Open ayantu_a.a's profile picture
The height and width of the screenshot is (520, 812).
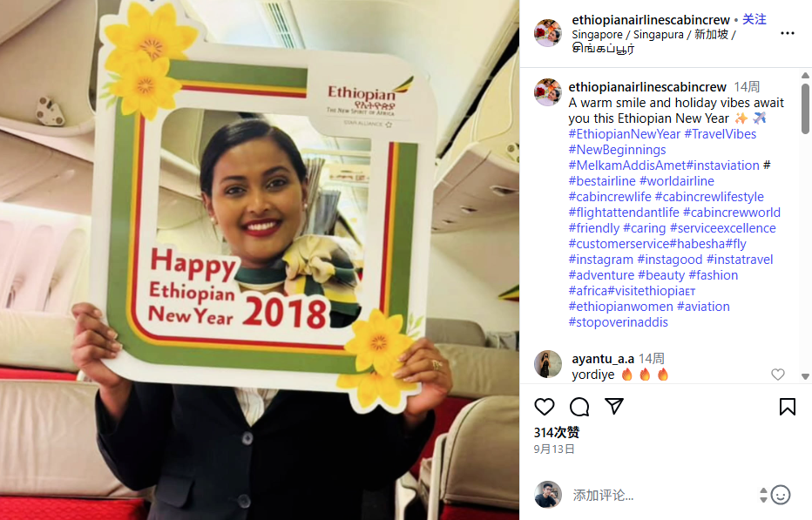tap(548, 364)
